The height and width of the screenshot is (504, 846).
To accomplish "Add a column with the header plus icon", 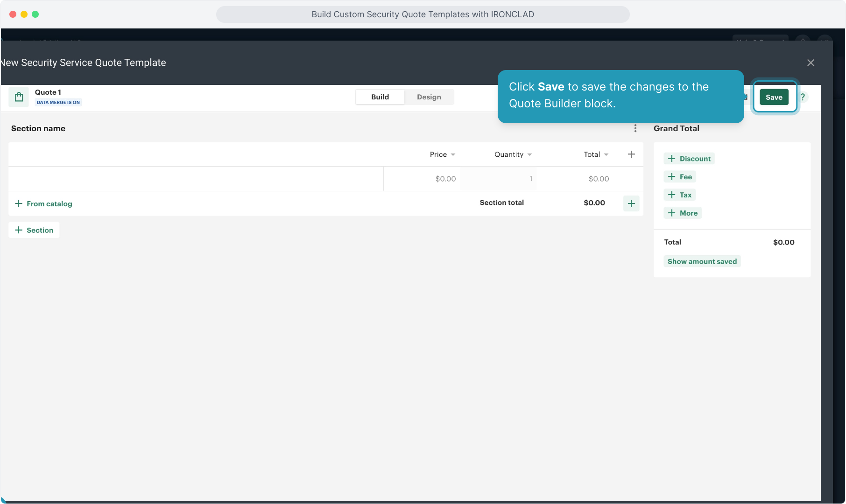I will [631, 154].
